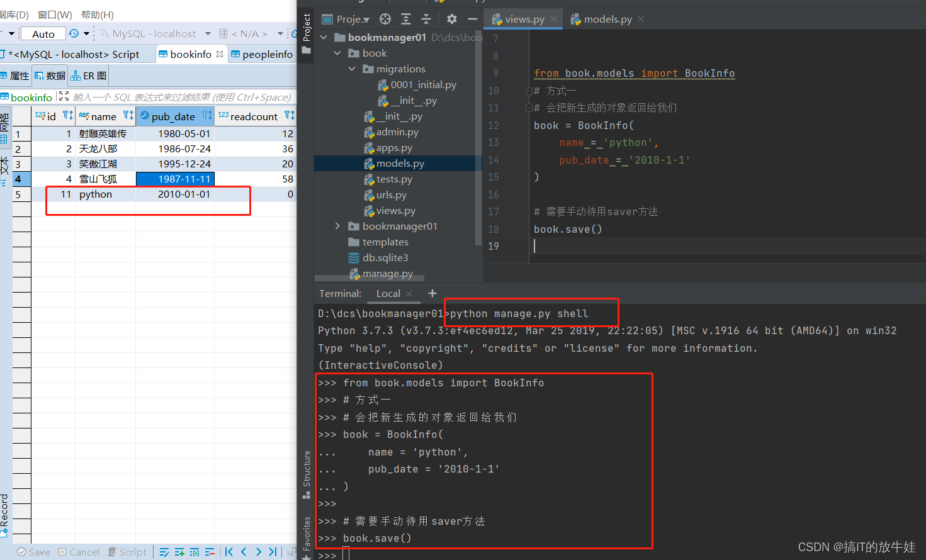Click the expand filter panel icon
Image resolution: width=926 pixels, height=560 pixels.
pyautogui.click(x=64, y=96)
